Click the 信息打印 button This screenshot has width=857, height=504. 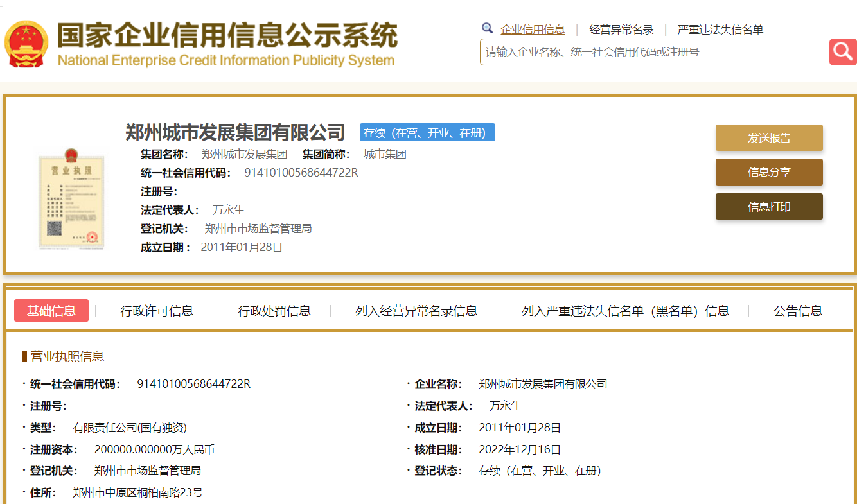click(x=769, y=207)
